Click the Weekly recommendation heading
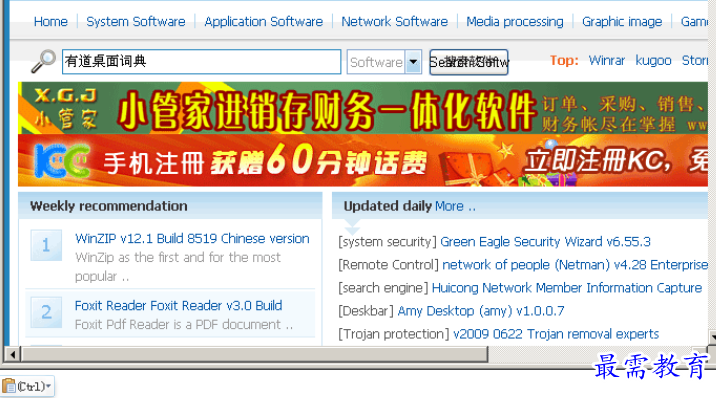This screenshot has height=398, width=716. click(x=109, y=206)
